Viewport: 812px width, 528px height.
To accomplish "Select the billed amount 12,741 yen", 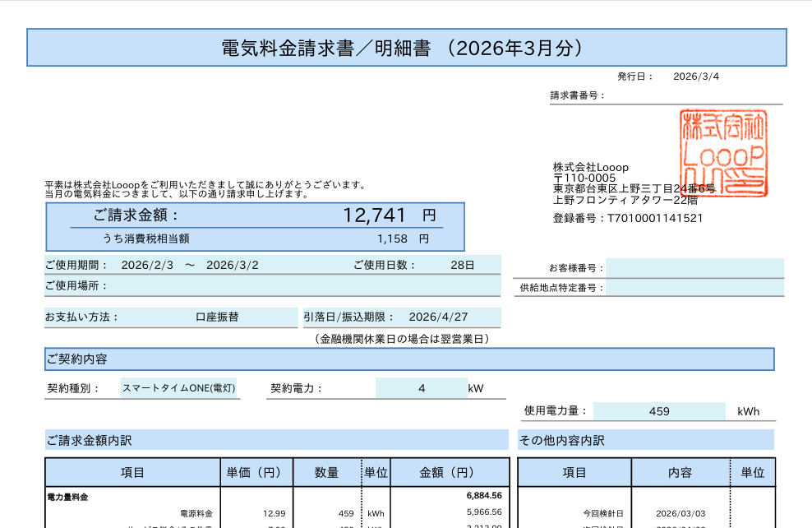I will [375, 215].
